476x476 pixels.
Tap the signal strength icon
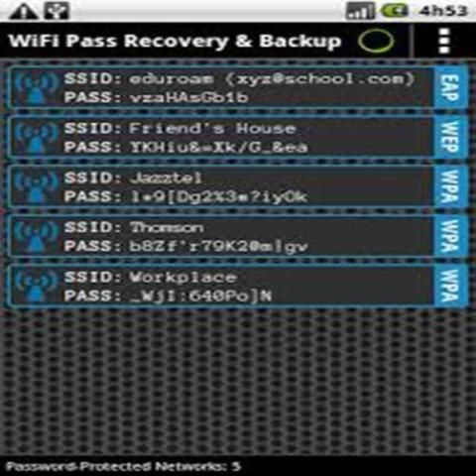[x=360, y=11]
